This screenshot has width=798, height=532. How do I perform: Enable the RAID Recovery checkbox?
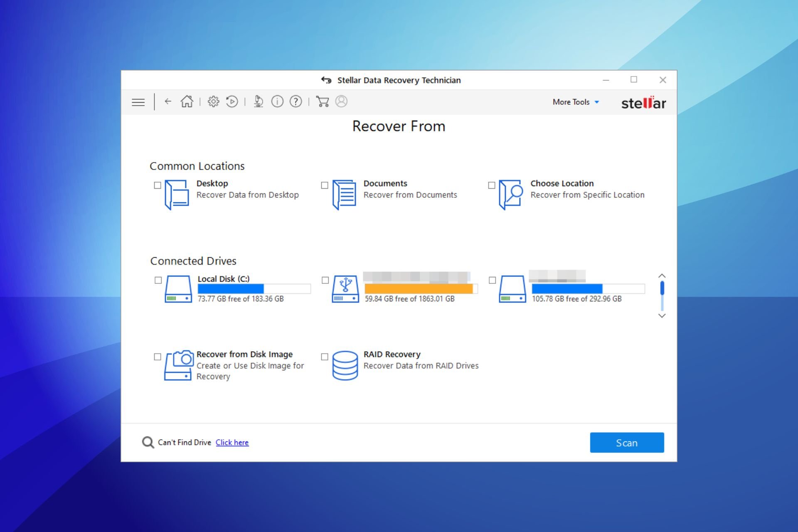click(x=325, y=357)
